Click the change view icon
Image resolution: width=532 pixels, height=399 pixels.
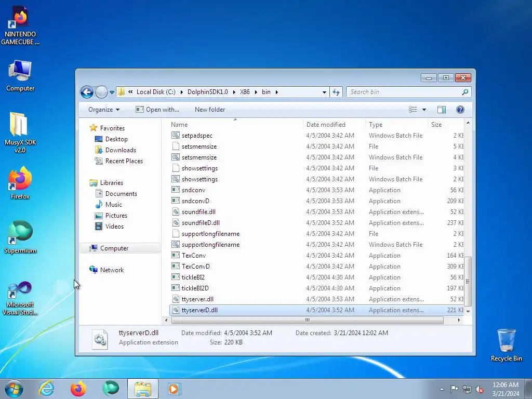(413, 110)
